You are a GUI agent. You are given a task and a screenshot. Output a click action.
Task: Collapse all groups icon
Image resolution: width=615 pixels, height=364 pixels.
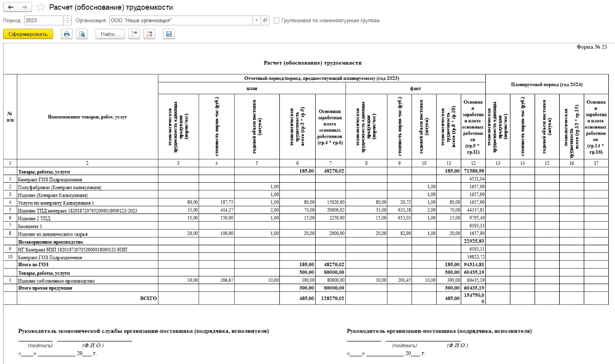coord(134,34)
